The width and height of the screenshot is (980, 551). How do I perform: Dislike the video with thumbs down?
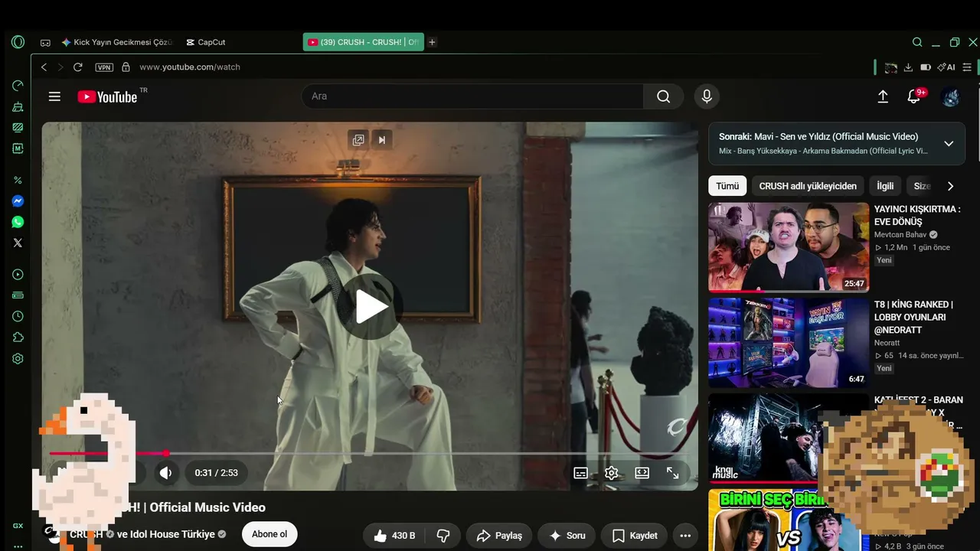pyautogui.click(x=443, y=536)
